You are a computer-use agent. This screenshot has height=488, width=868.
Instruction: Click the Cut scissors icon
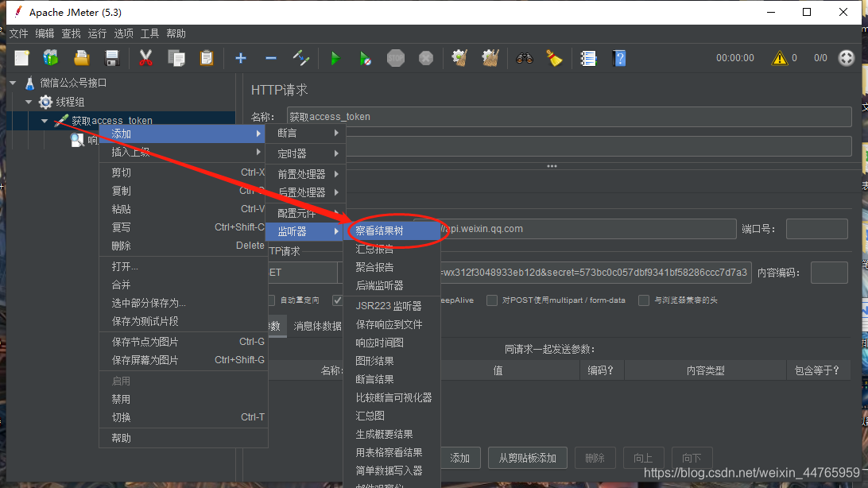pos(145,58)
